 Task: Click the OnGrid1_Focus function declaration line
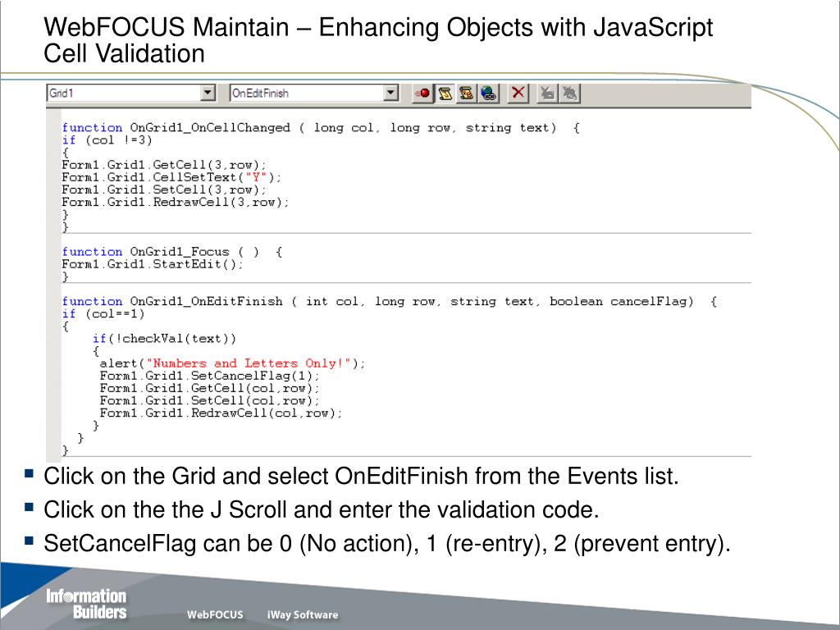click(x=172, y=252)
